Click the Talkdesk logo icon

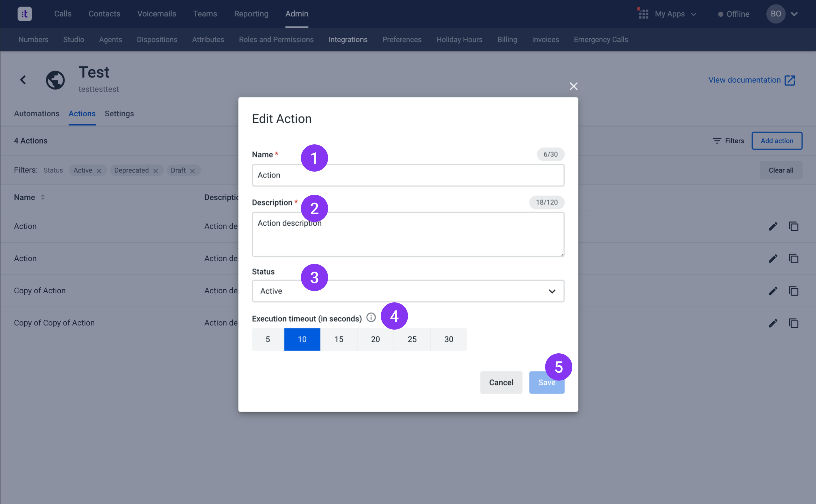[25, 14]
